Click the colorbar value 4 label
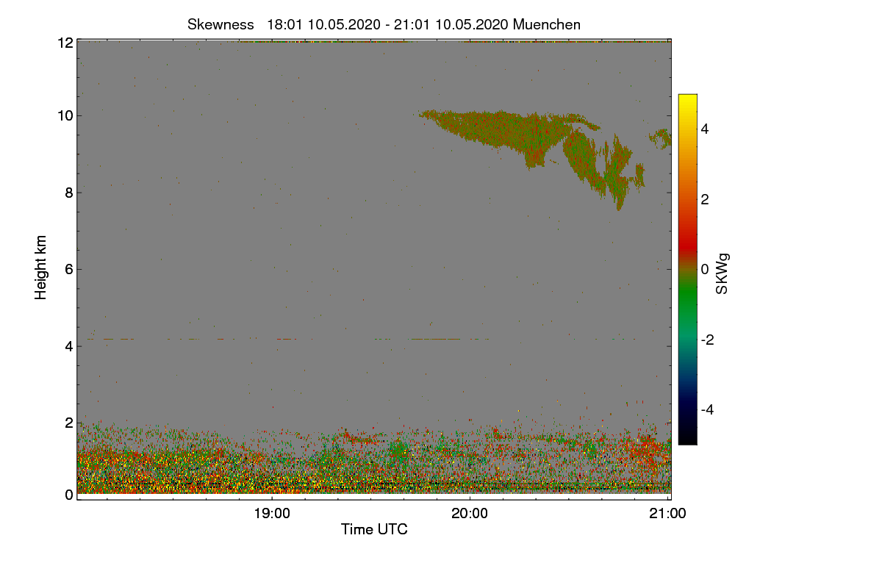The height and width of the screenshot is (588, 882). tap(706, 129)
